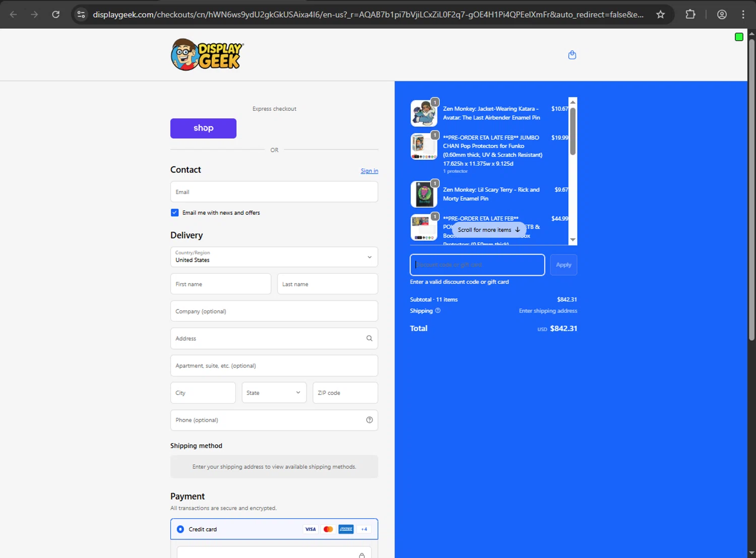756x558 pixels.
Task: Click the $9.67 Scary Terry price
Action: pos(561,190)
